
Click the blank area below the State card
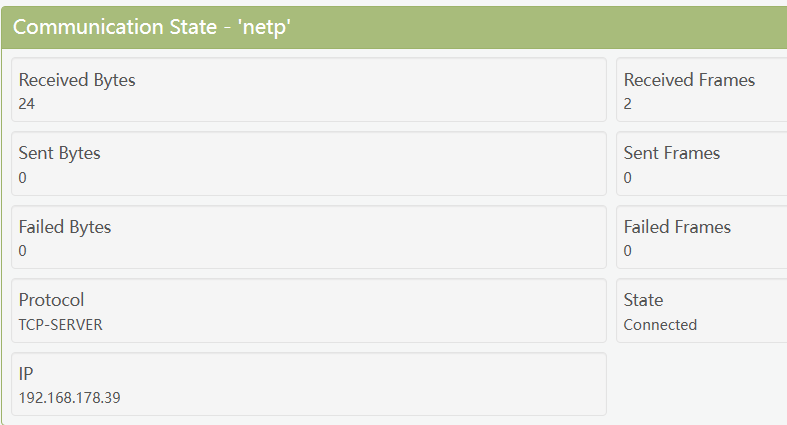pos(700,383)
